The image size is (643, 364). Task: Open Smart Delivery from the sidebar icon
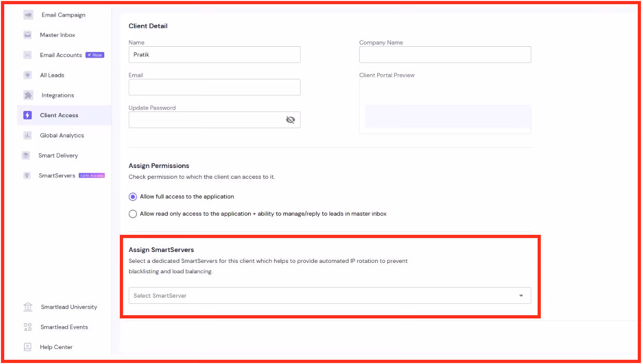(x=28, y=155)
